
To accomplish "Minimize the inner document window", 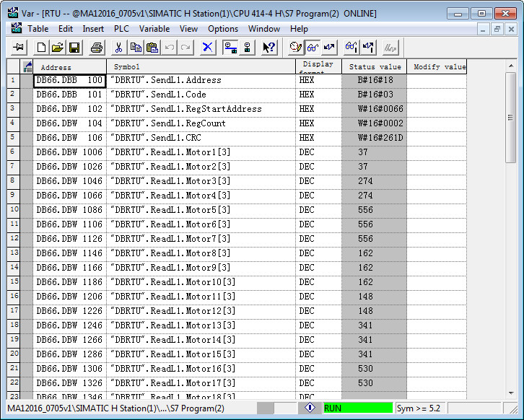I will [483, 29].
